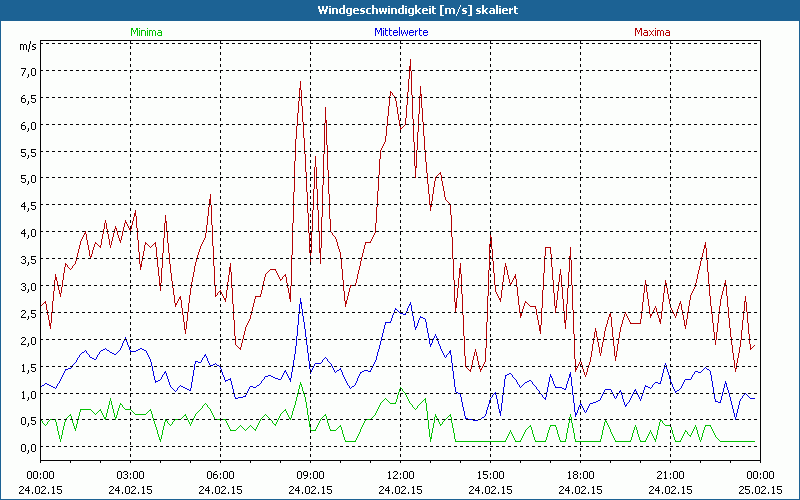Select the 15:00 time axis label

(491, 475)
